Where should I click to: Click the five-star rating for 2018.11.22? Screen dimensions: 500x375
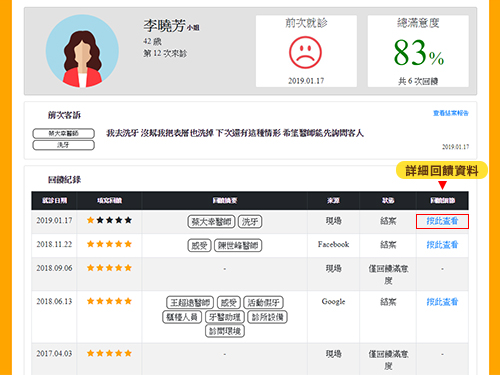109,244
